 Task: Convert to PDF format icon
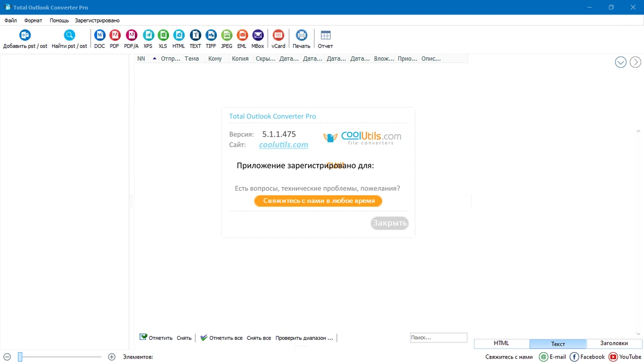[x=115, y=35]
